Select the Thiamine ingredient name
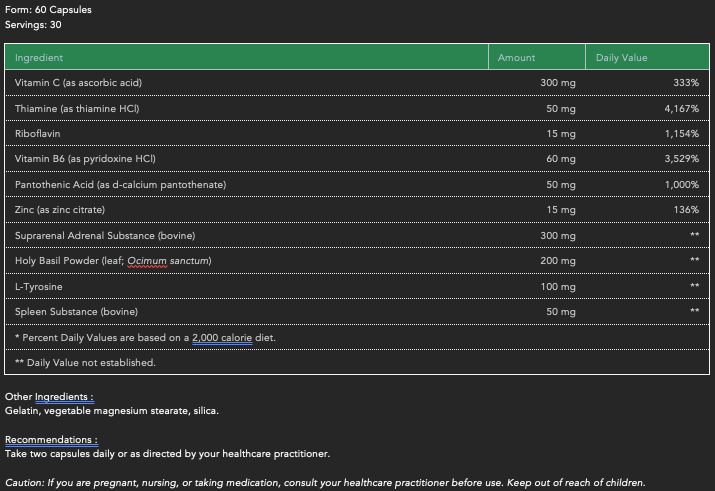715x491 pixels. tap(77, 108)
